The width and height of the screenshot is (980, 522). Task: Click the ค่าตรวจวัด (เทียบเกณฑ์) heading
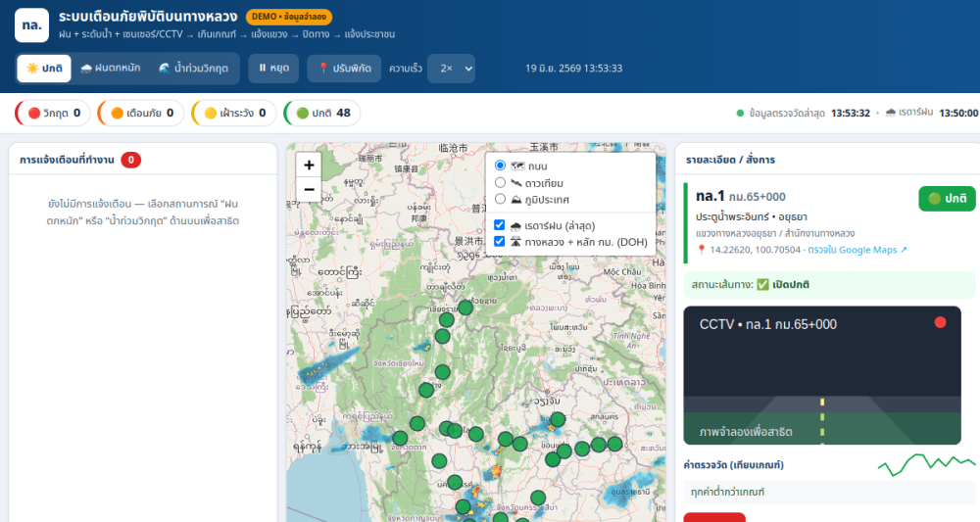734,464
